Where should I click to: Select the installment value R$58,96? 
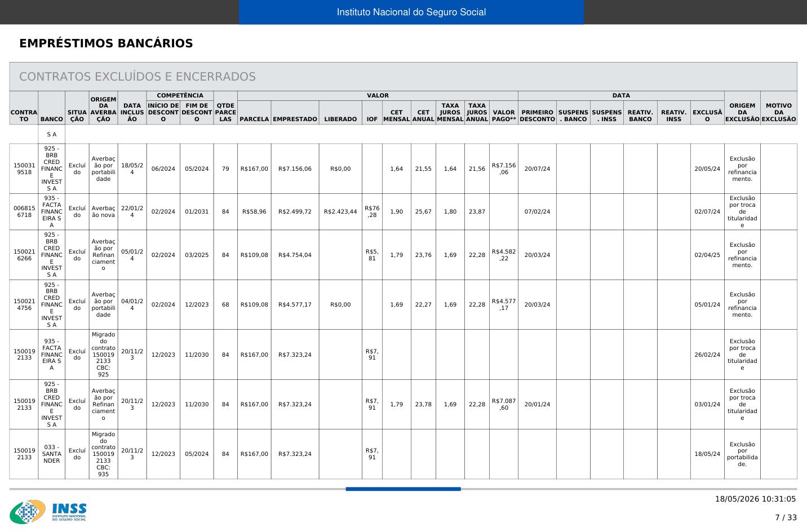[x=254, y=211]
